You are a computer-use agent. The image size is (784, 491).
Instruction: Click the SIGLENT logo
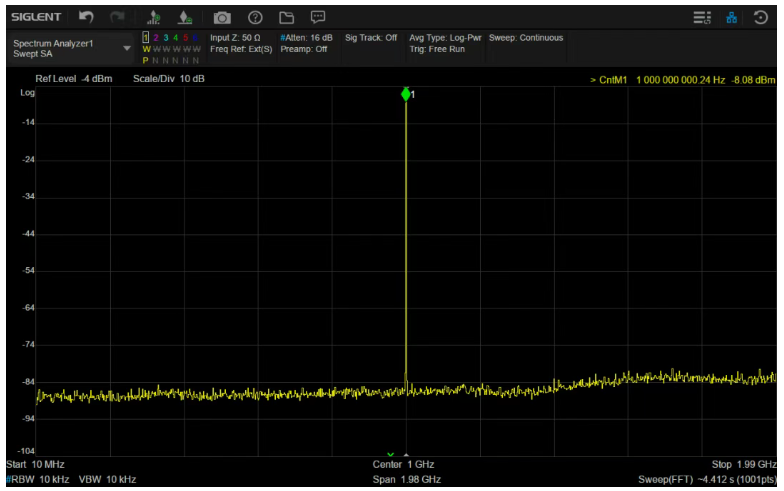pos(36,17)
